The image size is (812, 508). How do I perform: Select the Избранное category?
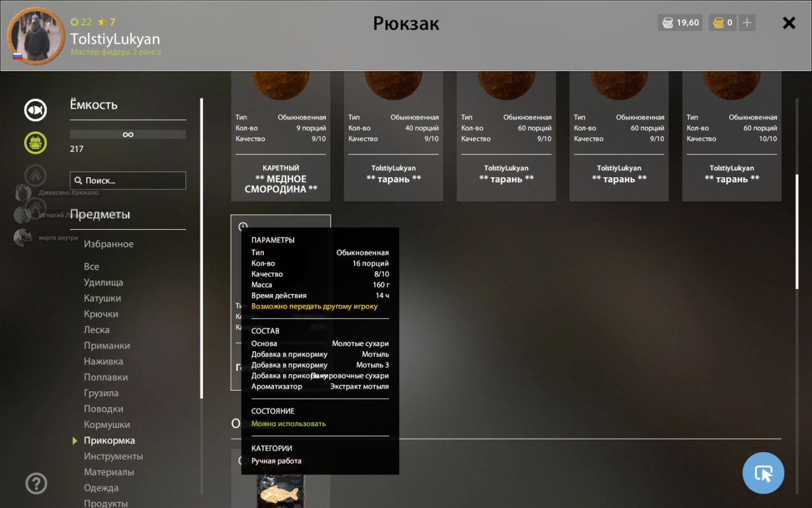(x=108, y=244)
